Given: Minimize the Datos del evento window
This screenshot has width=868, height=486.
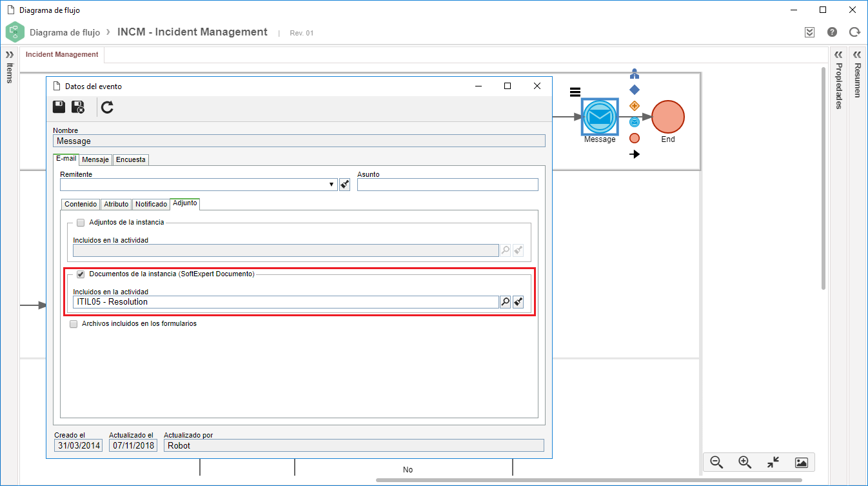Looking at the screenshot, I should pyautogui.click(x=478, y=86).
